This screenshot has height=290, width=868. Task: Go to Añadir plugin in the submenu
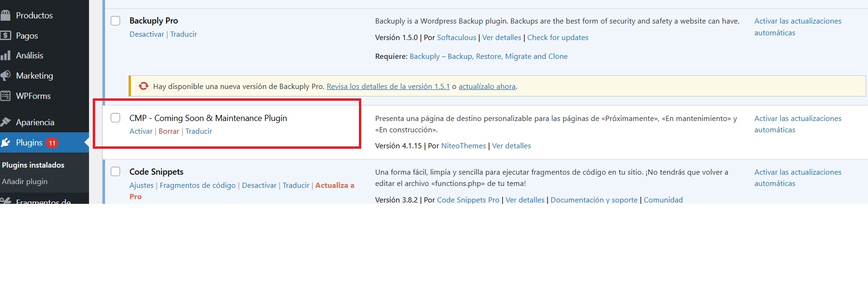tap(24, 182)
